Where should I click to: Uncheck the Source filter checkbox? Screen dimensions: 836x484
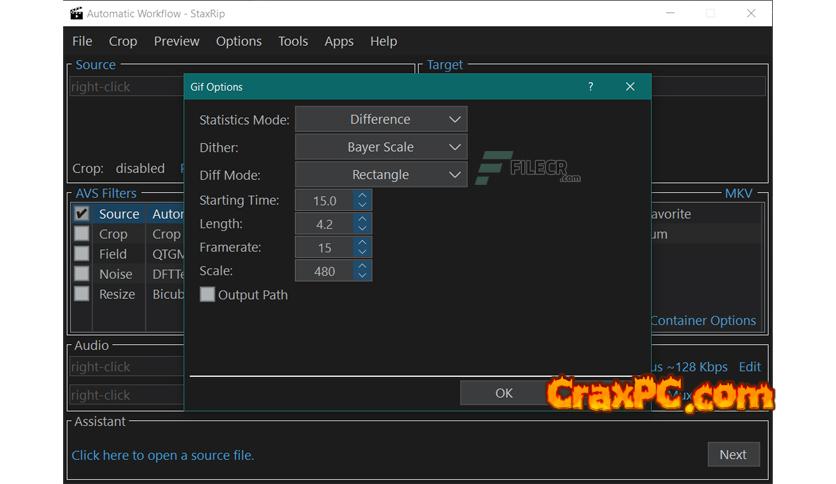[82, 214]
